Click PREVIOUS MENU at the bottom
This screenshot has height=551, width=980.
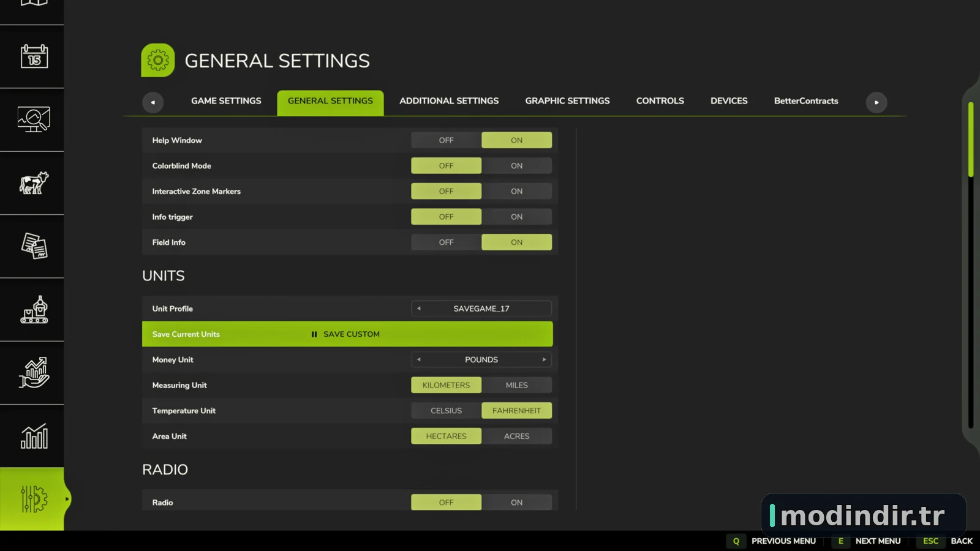[783, 541]
